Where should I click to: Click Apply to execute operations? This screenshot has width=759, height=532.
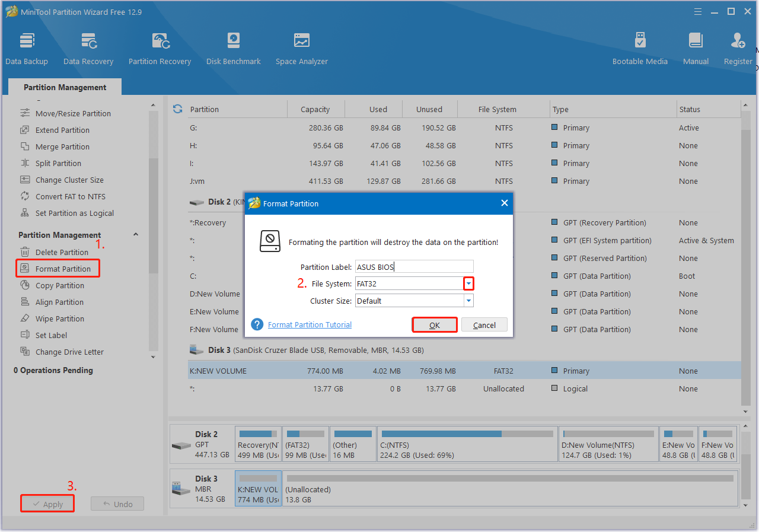(x=47, y=504)
